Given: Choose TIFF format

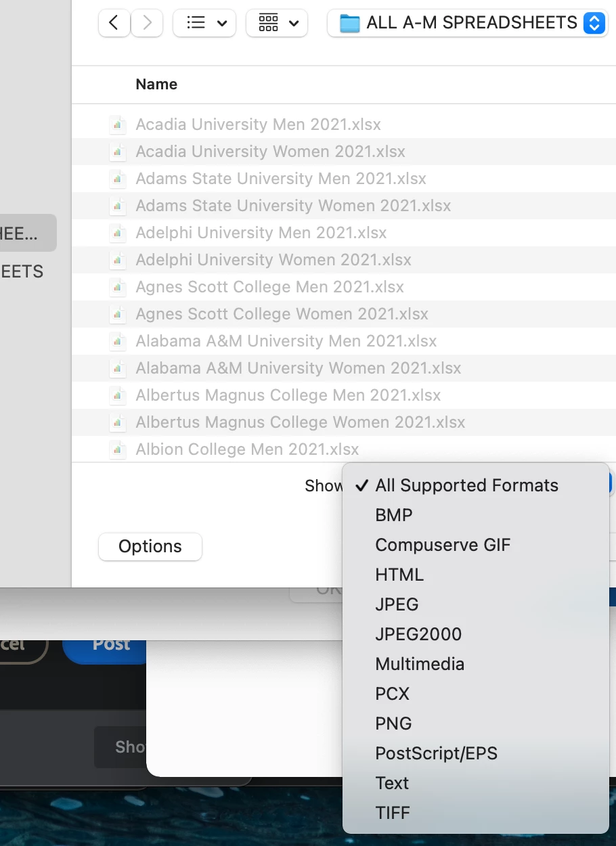Looking at the screenshot, I should coord(475,813).
